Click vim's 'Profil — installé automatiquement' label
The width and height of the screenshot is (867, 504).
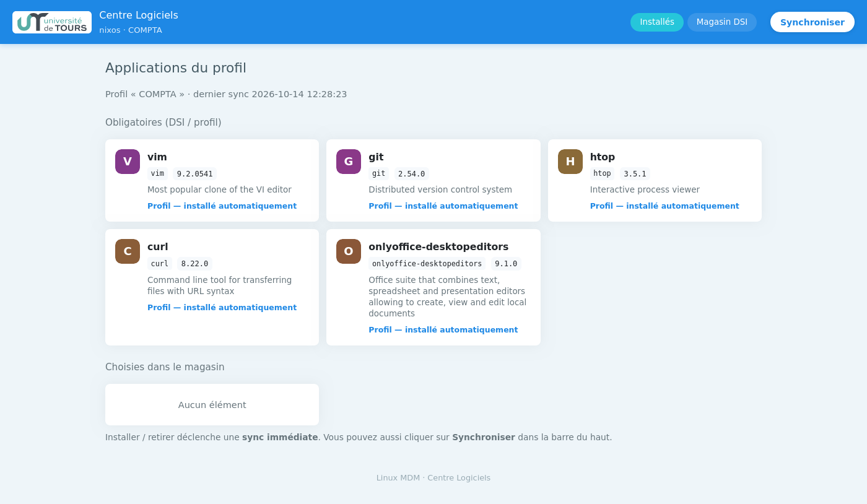point(222,206)
